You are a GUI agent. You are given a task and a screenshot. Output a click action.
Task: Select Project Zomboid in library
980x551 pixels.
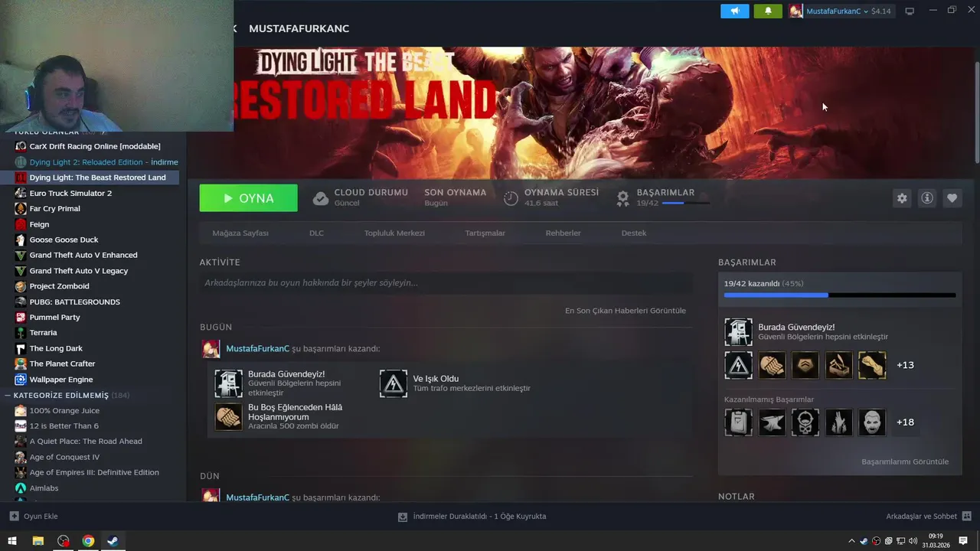(x=59, y=286)
